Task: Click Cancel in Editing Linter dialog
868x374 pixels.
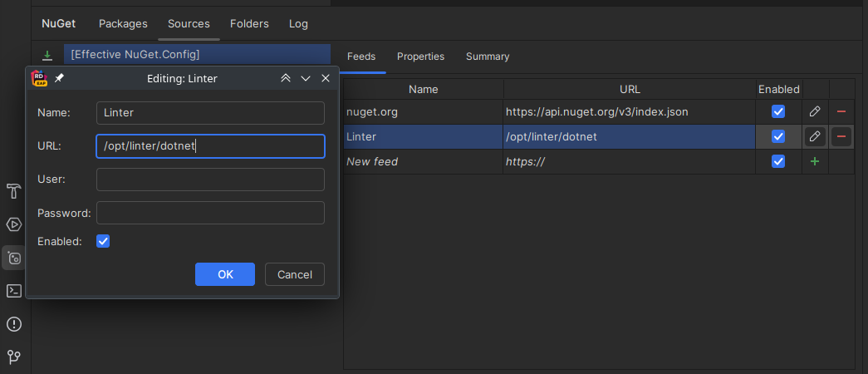Action: (295, 274)
